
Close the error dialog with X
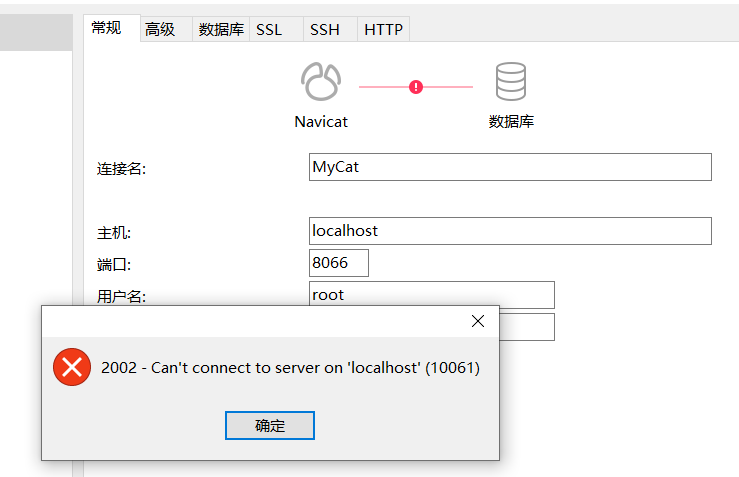[478, 321]
